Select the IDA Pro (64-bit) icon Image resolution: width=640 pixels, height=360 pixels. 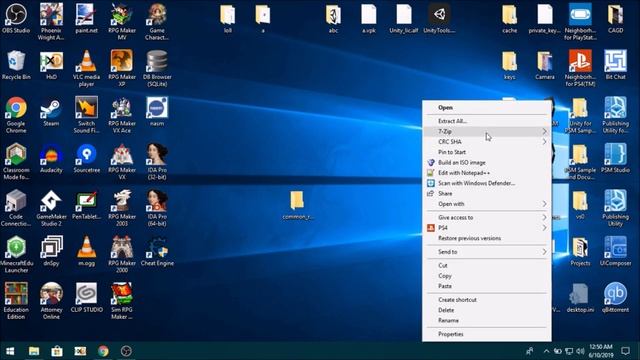157,208
